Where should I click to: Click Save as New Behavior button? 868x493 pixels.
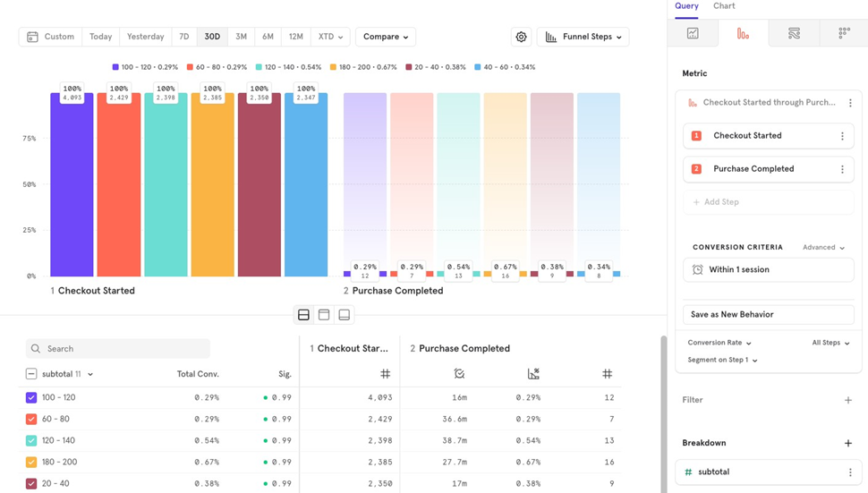(x=768, y=314)
